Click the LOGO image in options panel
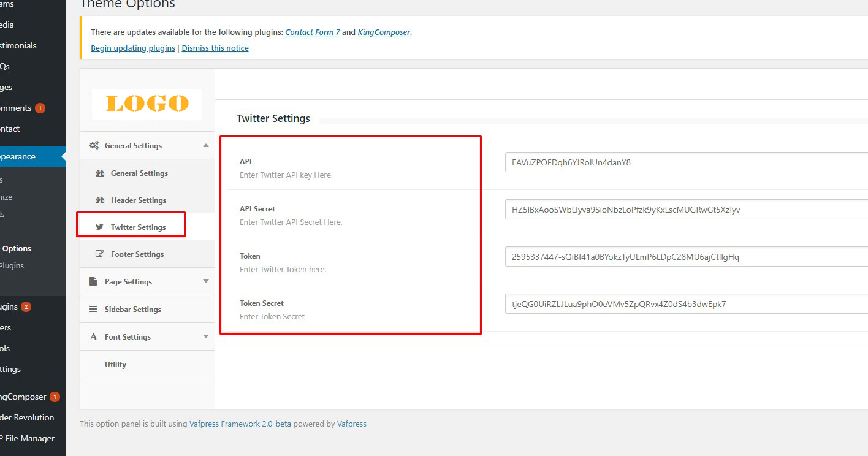 point(147,104)
